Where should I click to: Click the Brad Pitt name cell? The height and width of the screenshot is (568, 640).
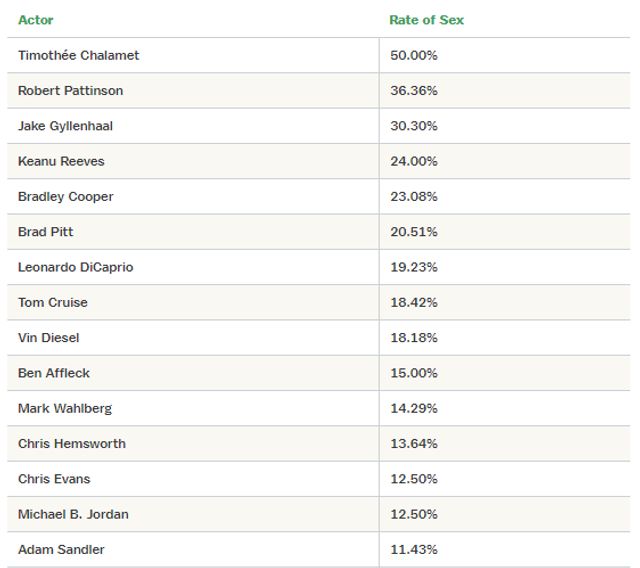pos(46,232)
